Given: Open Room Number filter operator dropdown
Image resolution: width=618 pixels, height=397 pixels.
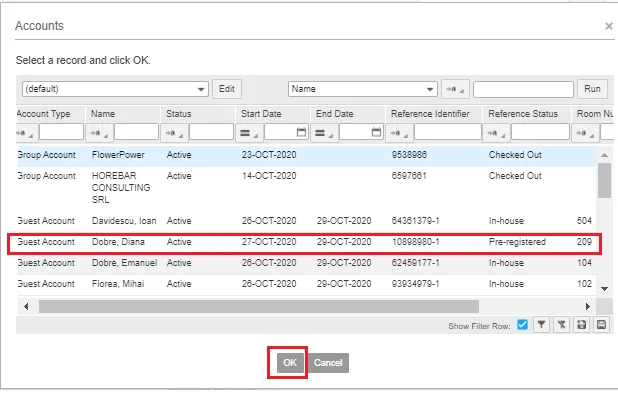Looking at the screenshot, I should (586, 132).
